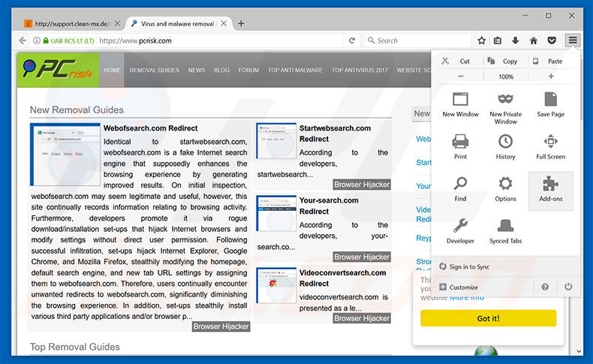The image size is (593, 364).
Task: Open the help question mark icon
Action: click(x=545, y=287)
